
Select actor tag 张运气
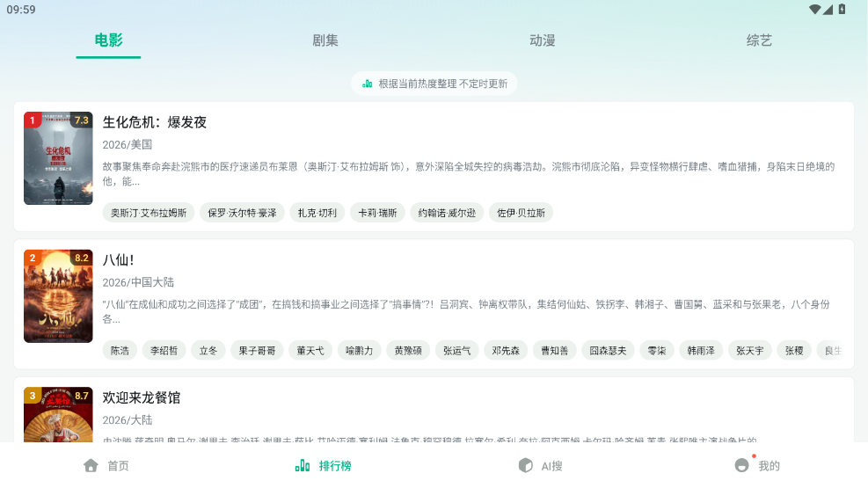tap(456, 351)
